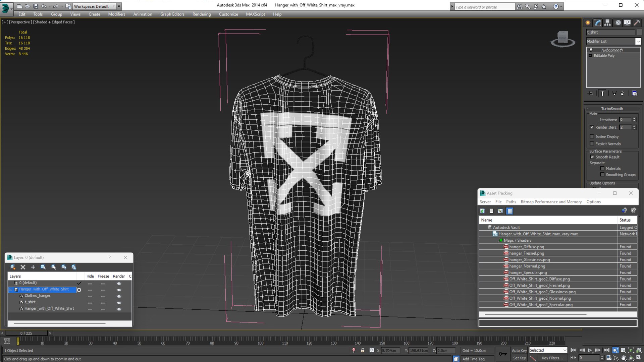Open Key Filters dialog button
The height and width of the screenshot is (362, 644).
tap(552, 358)
